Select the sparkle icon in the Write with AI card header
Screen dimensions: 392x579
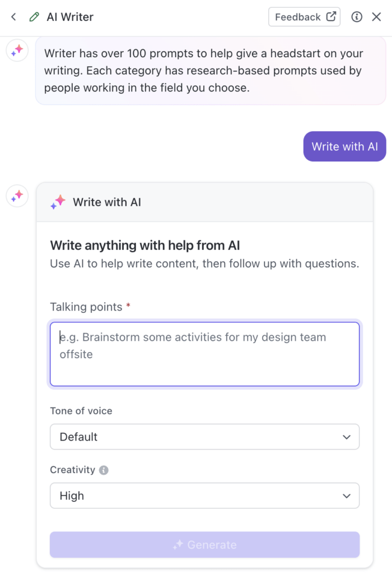[58, 202]
